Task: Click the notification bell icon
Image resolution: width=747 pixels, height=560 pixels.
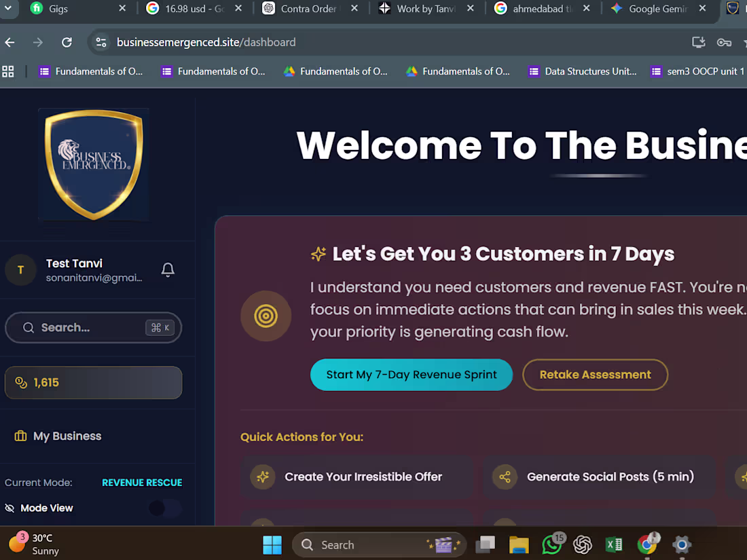Action: pyautogui.click(x=168, y=270)
